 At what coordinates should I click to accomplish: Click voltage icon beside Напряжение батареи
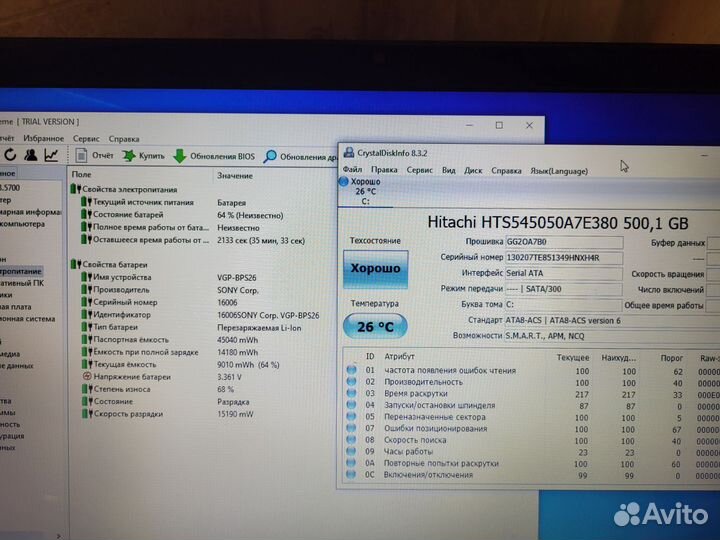87,377
